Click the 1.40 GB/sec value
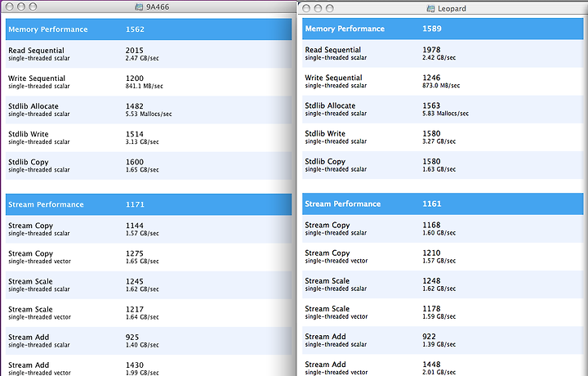This screenshot has width=588, height=376. pos(142,345)
